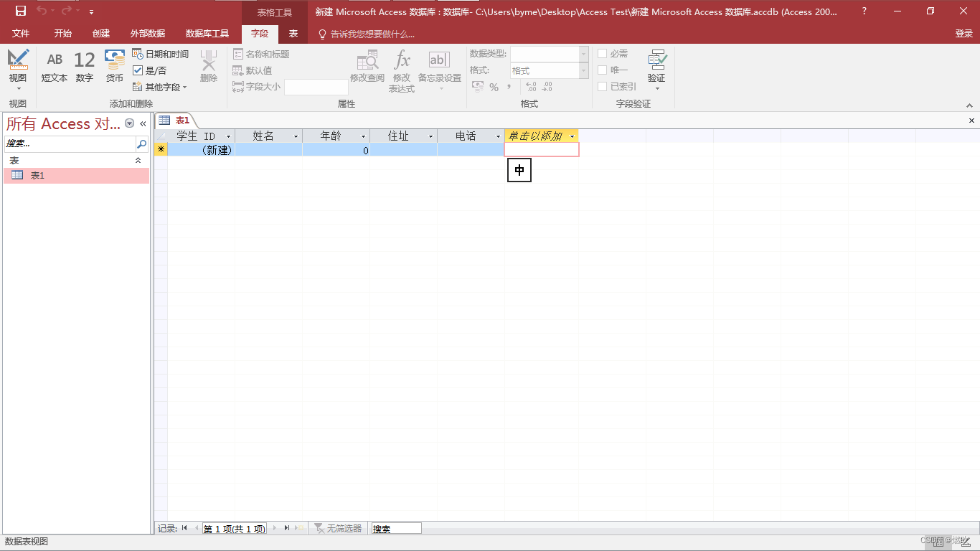Screen dimensions: 980x551
Task: Switch to the 表 Table ribbon tab
Action: (x=293, y=34)
